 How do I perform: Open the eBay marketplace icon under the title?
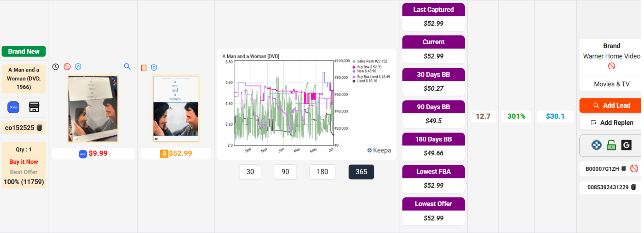click(13, 107)
